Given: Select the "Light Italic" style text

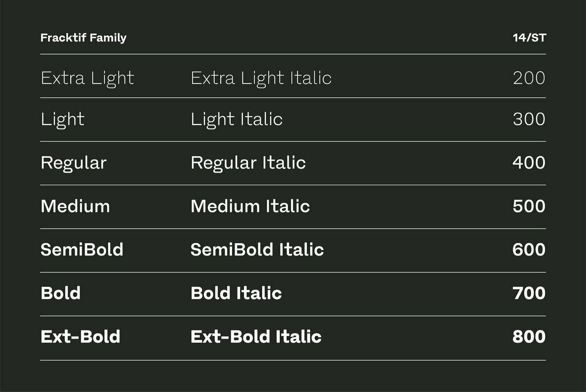Looking at the screenshot, I should (x=237, y=120).
